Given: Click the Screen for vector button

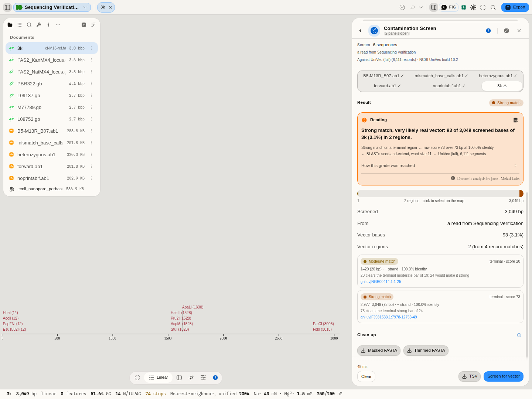Looking at the screenshot, I should tap(503, 376).
